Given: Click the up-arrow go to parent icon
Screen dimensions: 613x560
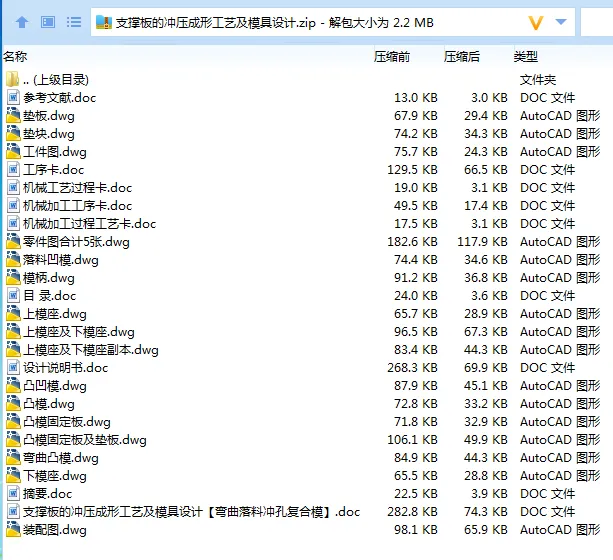Looking at the screenshot, I should pos(22,22).
